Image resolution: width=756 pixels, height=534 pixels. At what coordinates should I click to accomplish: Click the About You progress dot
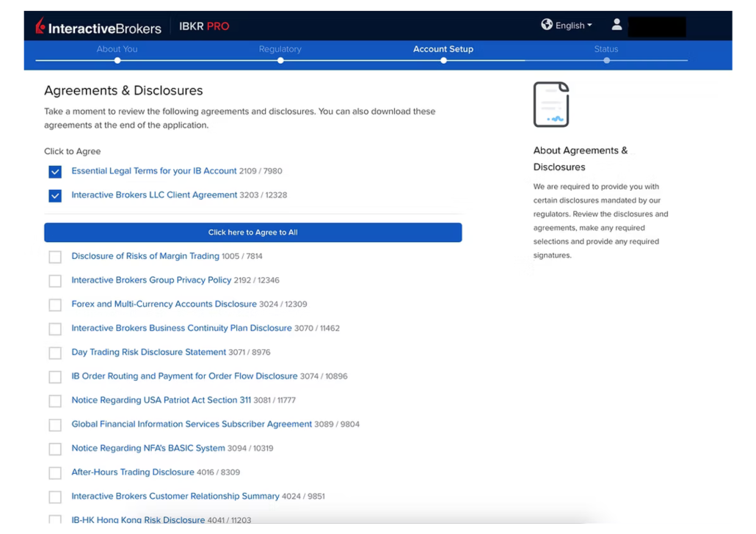coord(117,61)
